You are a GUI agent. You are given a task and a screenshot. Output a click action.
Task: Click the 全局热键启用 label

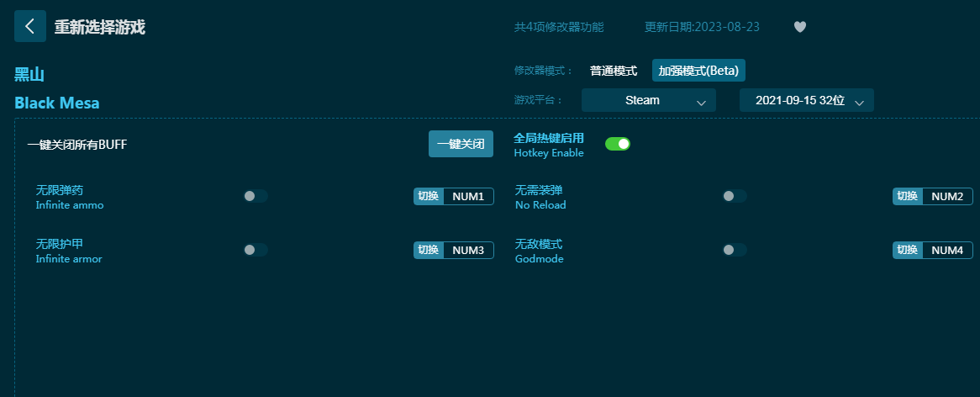tap(549, 138)
